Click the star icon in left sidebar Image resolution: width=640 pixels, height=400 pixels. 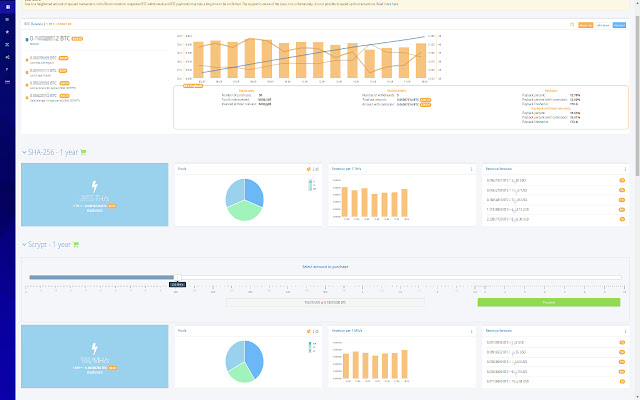[7, 32]
